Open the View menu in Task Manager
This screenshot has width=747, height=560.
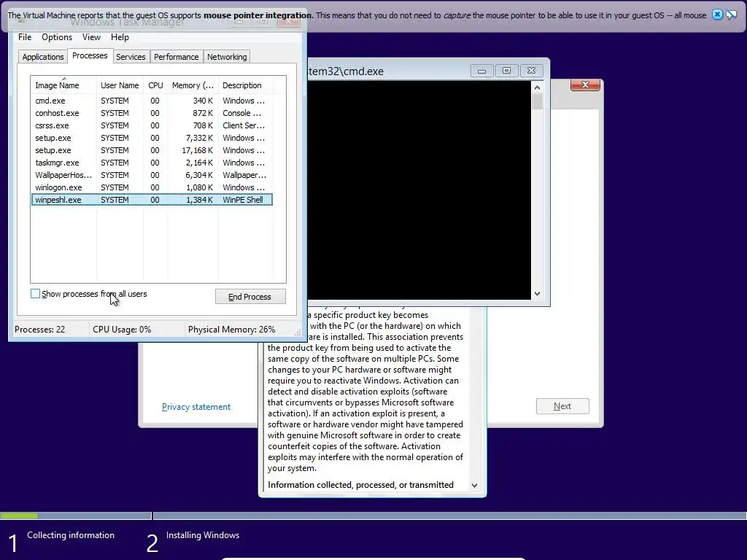[x=91, y=37]
